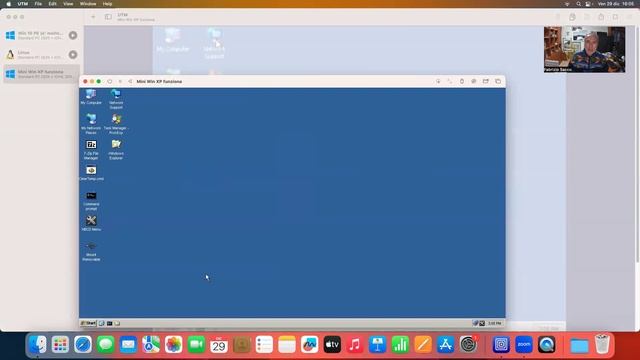The image size is (640, 360).
Task: Select Win 10 VM in UTM sidebar
Action: pyautogui.click(x=41, y=35)
